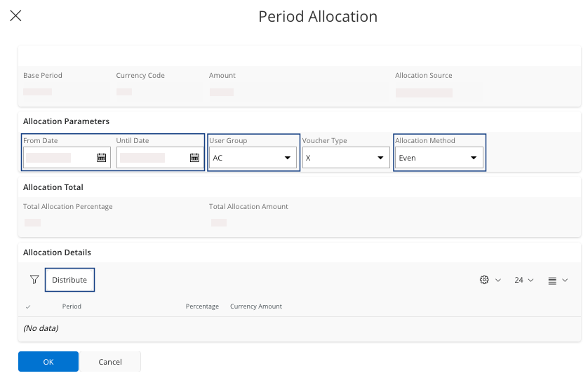
Task: Expand the User Group dropdown
Action: (x=287, y=158)
